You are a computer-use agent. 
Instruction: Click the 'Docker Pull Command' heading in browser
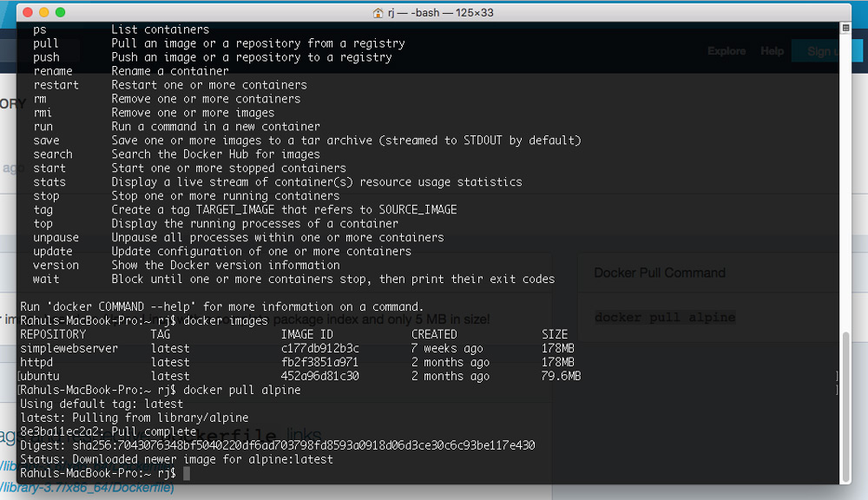(x=660, y=273)
